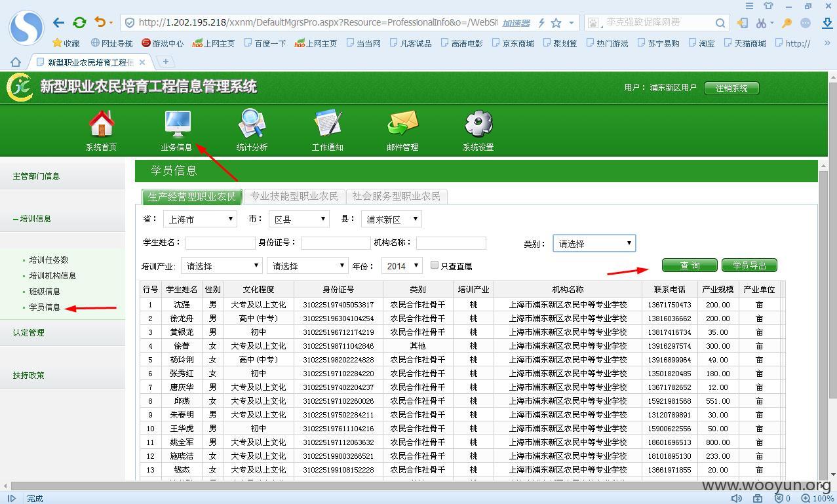837x504 pixels.
Task: Toggle 只查直属 checkbox
Action: pyautogui.click(x=435, y=265)
